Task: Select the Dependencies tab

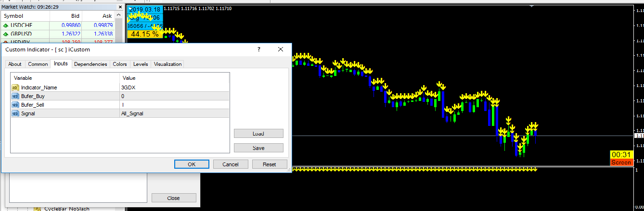Action: pos(90,64)
